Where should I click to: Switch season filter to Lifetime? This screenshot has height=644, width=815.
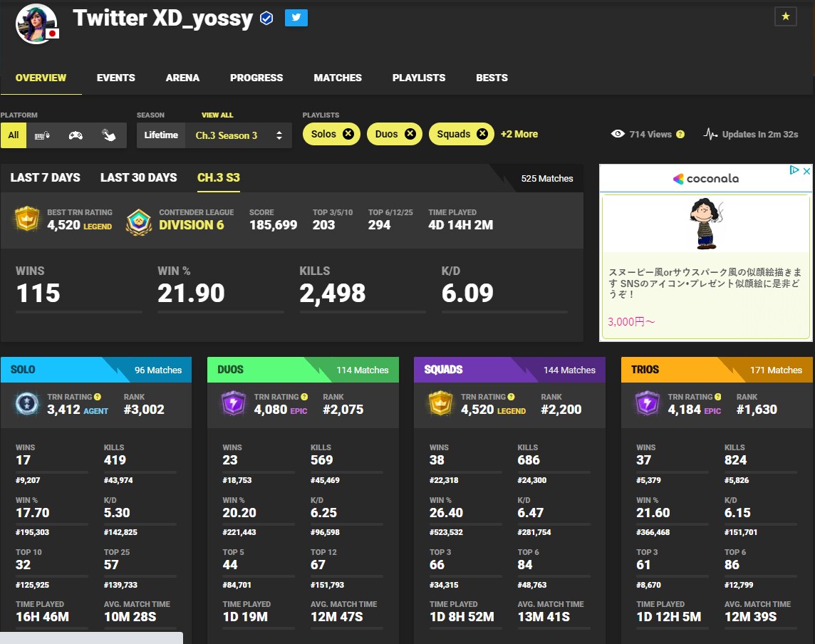coord(161,135)
